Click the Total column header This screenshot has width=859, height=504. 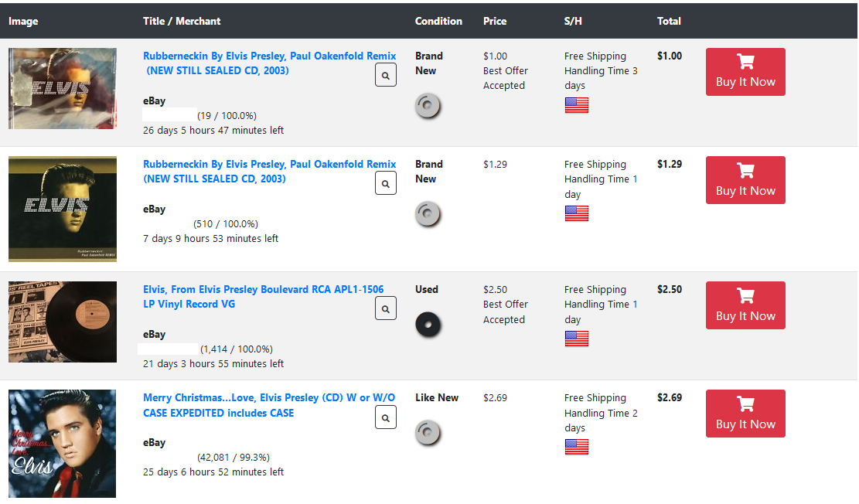[669, 22]
